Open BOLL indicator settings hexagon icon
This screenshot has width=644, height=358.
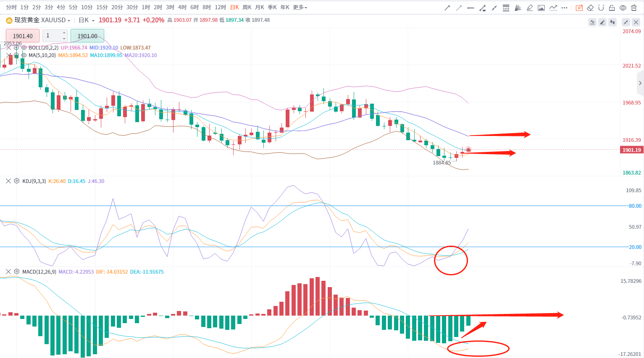coord(16,48)
